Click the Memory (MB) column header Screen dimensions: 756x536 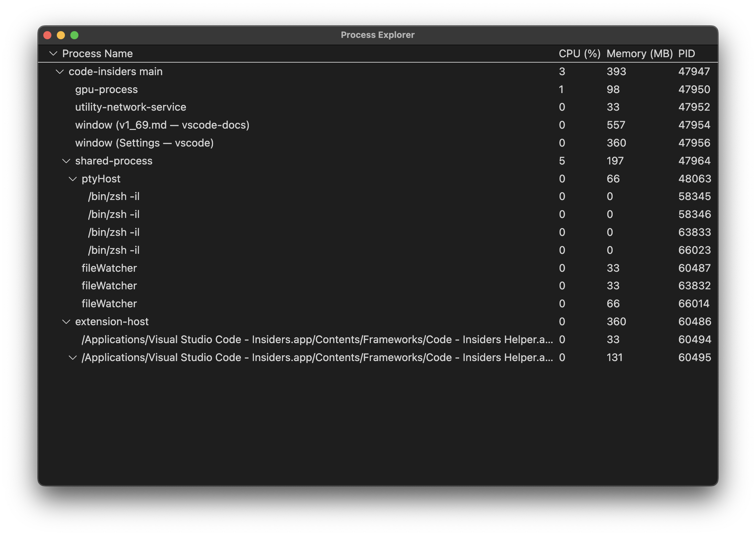[639, 53]
